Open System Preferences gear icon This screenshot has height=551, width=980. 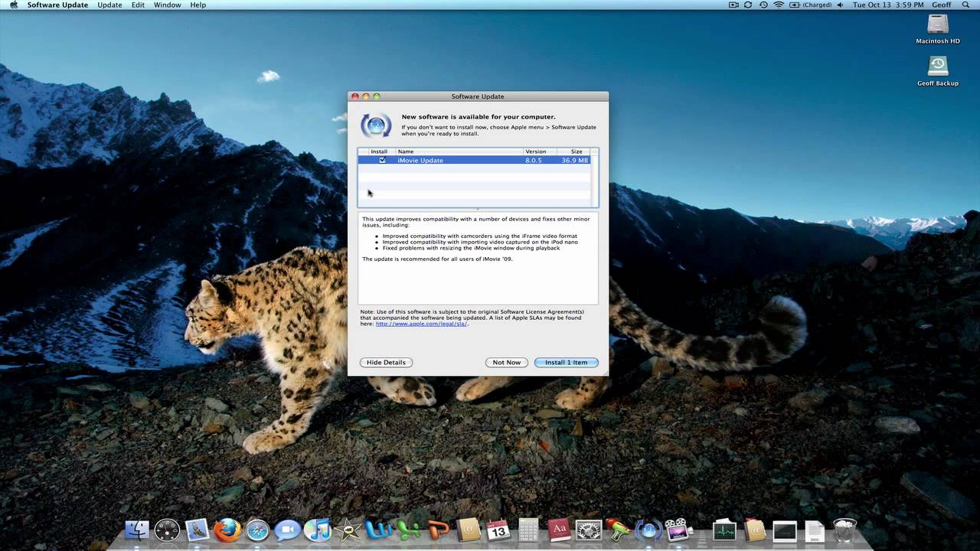pos(589,530)
